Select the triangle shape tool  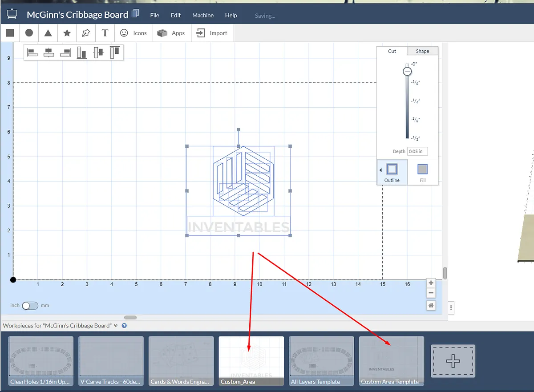coord(48,33)
